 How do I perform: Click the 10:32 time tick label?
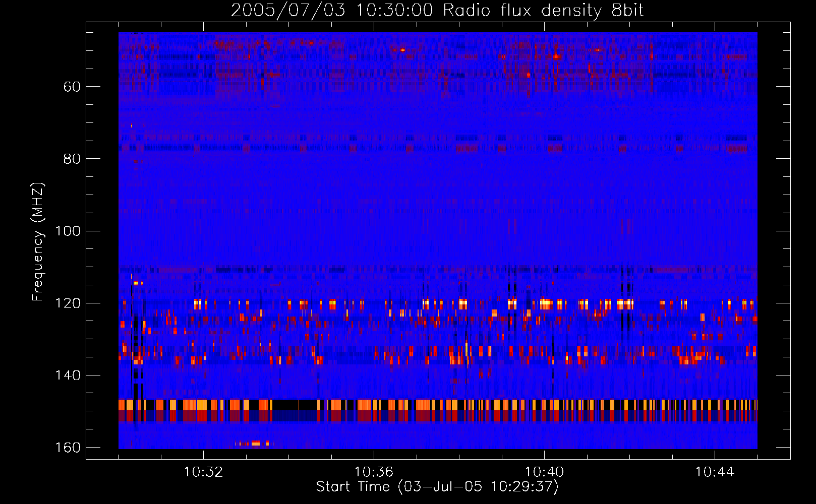[x=203, y=472]
